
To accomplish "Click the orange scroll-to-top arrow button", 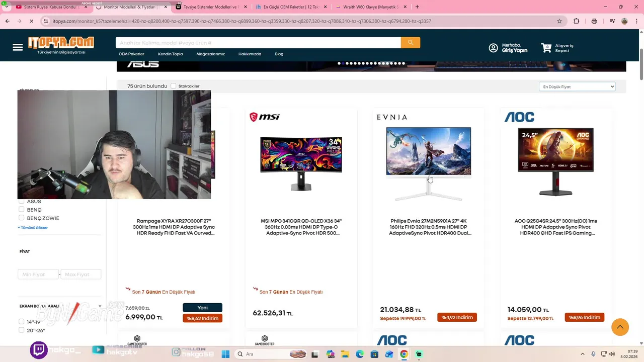I will coord(620,327).
